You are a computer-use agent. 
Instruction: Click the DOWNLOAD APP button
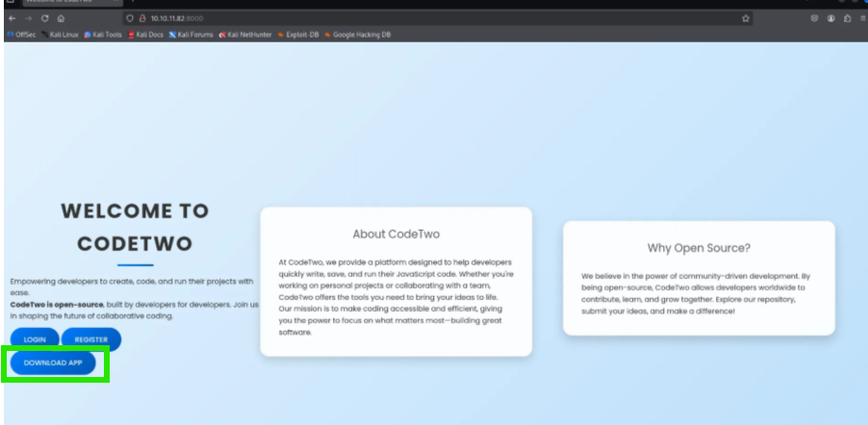pos(53,363)
